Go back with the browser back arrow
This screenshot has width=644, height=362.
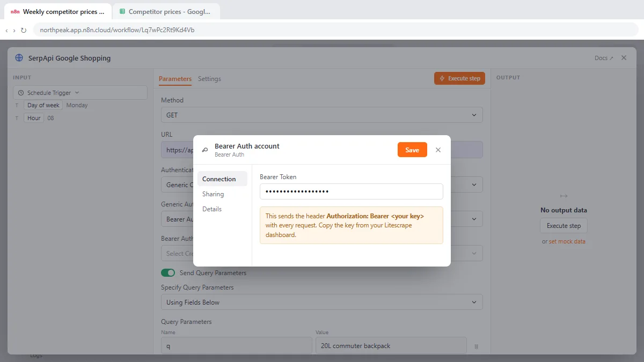pyautogui.click(x=6, y=30)
